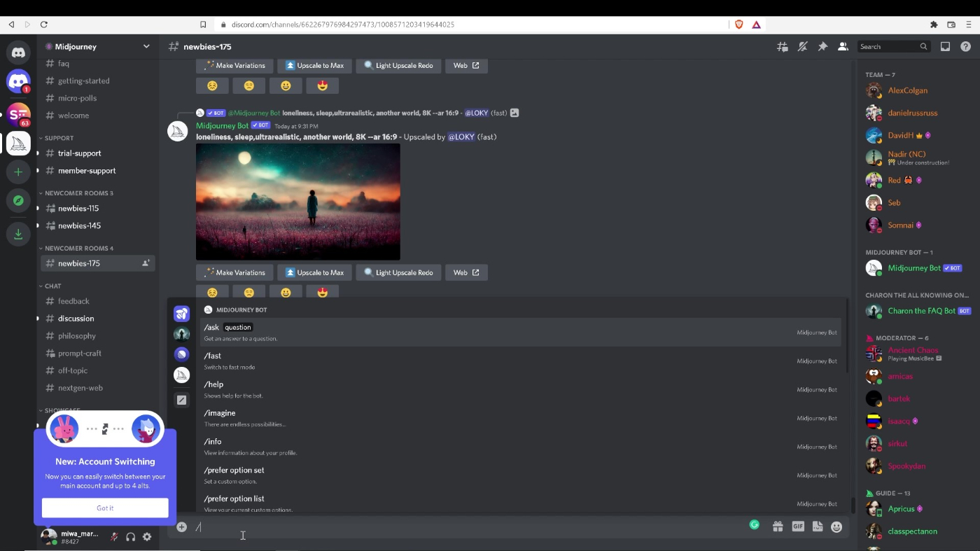Toggle member list icon in header
This screenshot has height=551, width=980.
tap(843, 46)
